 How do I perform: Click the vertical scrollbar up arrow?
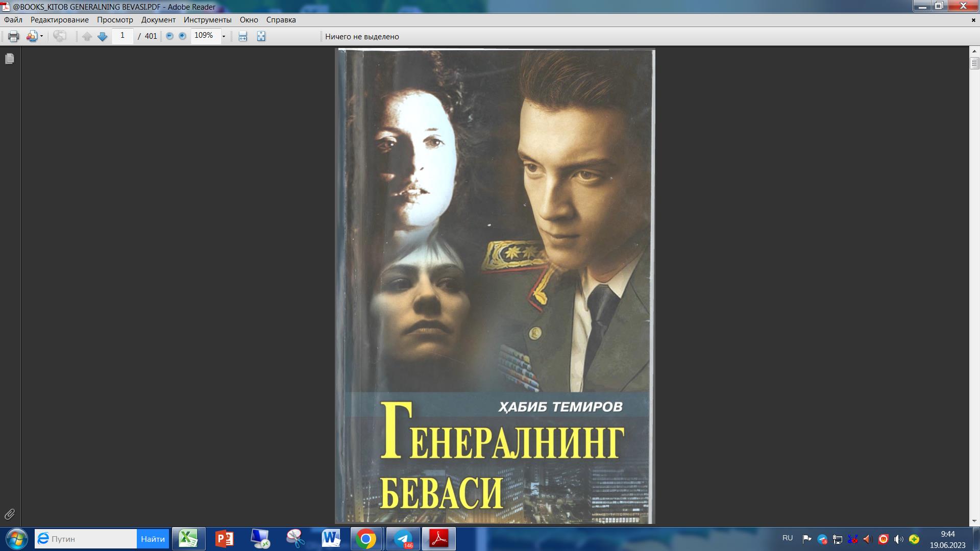tap(974, 52)
